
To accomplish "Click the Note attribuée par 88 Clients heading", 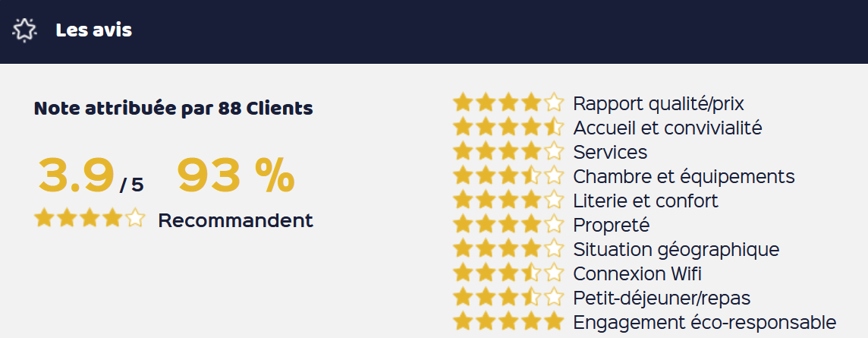I will tap(173, 108).
